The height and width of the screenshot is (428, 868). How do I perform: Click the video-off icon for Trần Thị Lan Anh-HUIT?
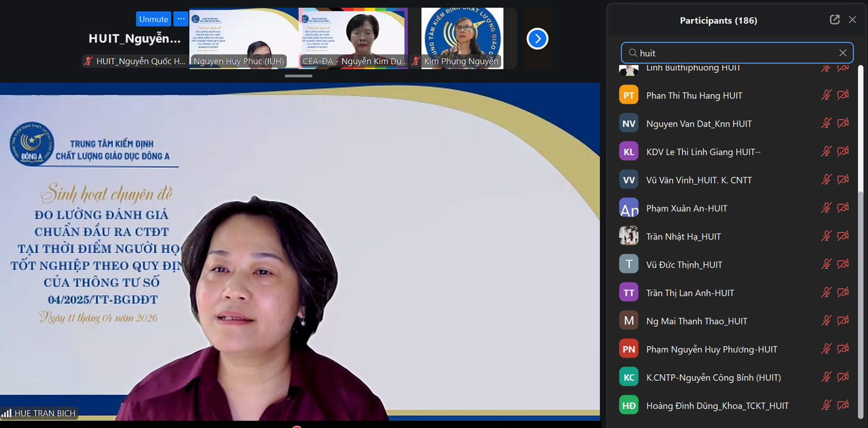pyautogui.click(x=843, y=292)
